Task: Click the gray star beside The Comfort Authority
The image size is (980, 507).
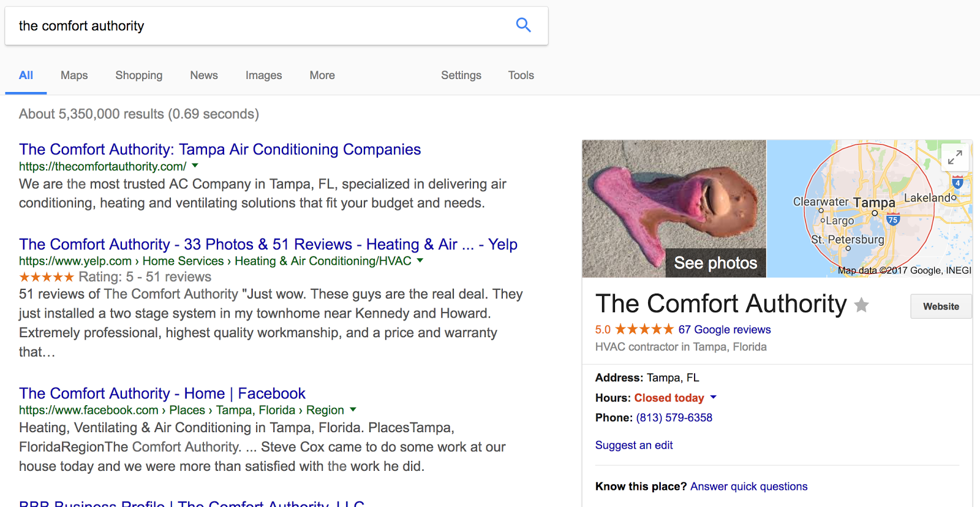Action: tap(861, 305)
